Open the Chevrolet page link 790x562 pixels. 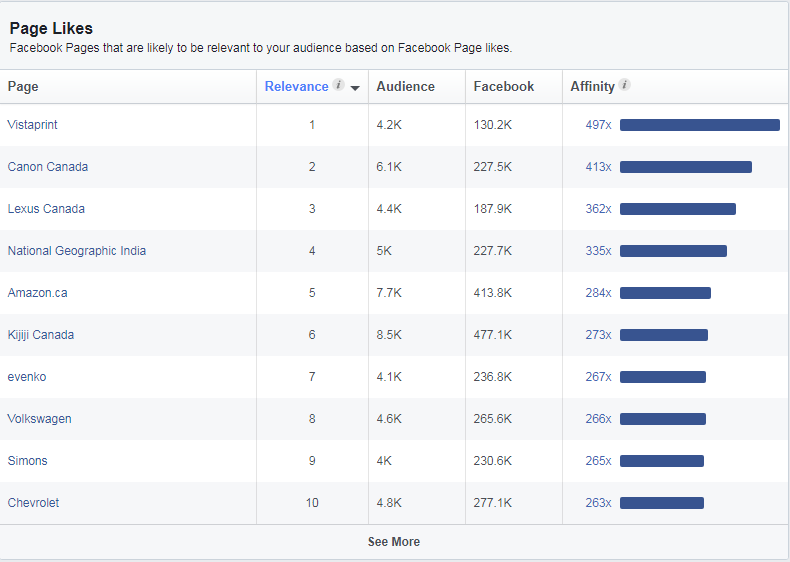click(x=33, y=503)
